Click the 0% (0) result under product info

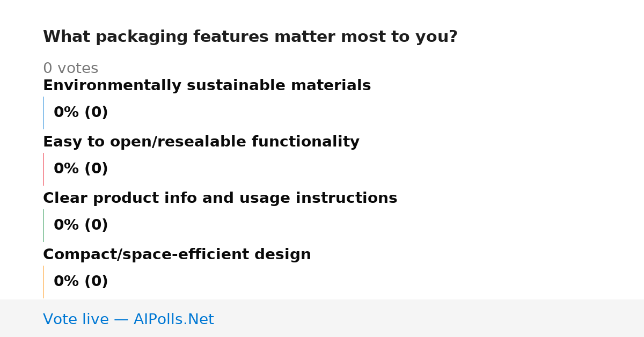click(80, 225)
